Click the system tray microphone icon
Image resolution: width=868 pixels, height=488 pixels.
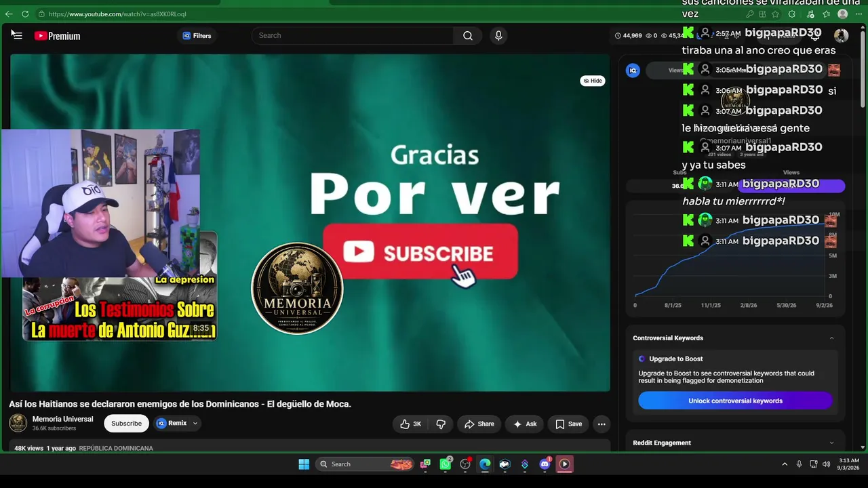[x=799, y=464]
